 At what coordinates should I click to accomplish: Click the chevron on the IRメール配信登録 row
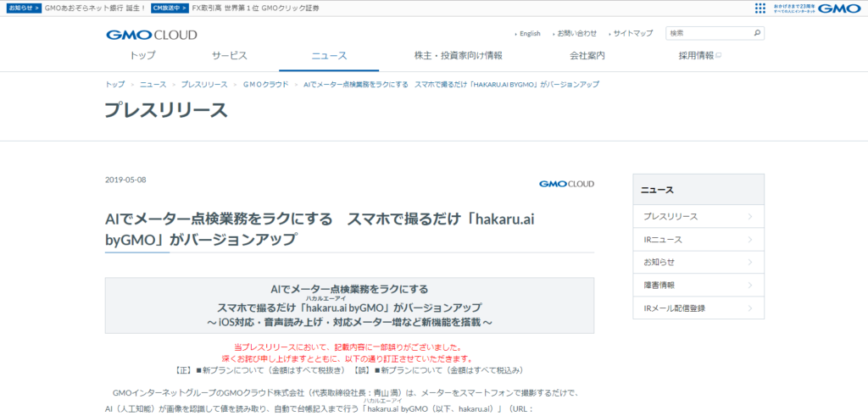click(x=750, y=308)
